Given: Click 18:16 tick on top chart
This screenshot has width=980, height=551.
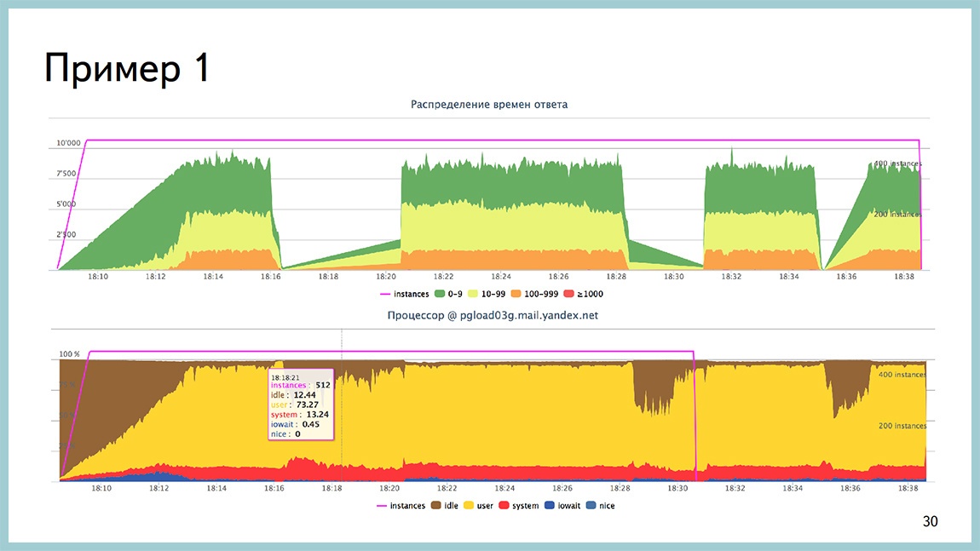Looking at the screenshot, I should coord(271,276).
